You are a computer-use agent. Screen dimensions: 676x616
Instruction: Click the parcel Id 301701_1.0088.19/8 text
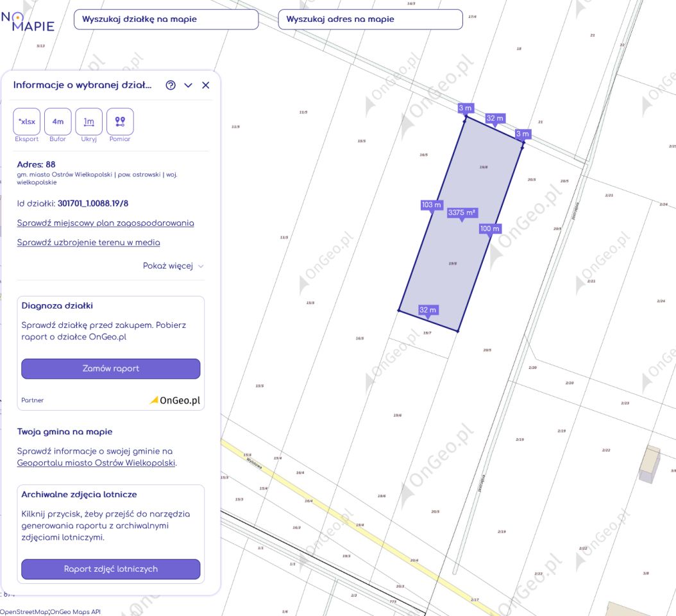93,203
